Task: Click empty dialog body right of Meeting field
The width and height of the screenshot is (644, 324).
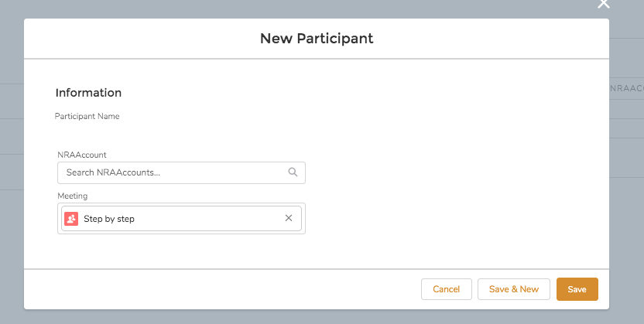Action: (x=449, y=219)
